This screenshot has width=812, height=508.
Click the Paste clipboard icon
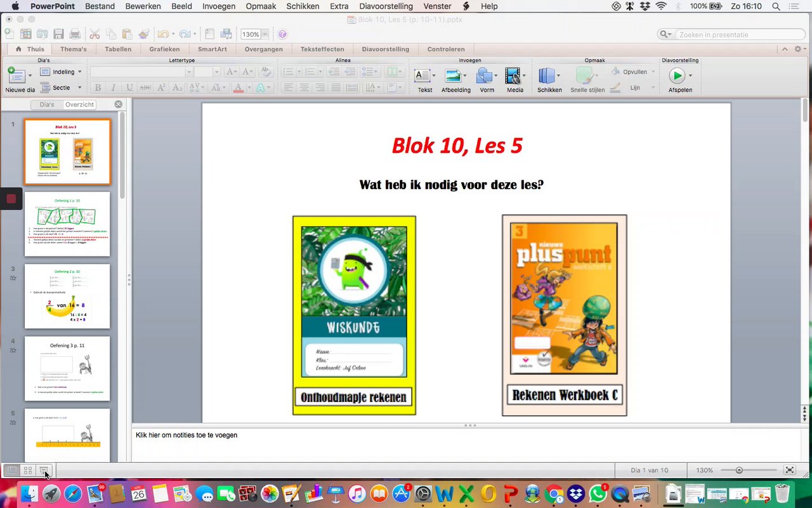tap(127, 34)
